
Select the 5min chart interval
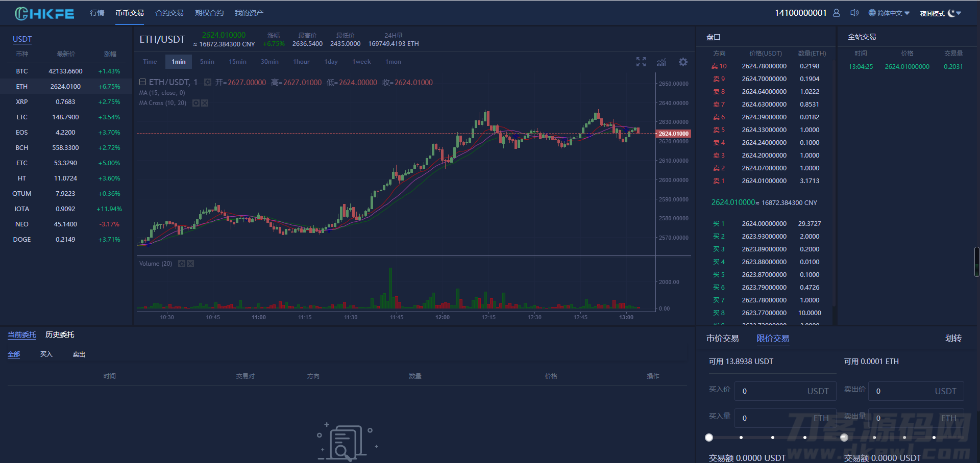[x=207, y=62]
